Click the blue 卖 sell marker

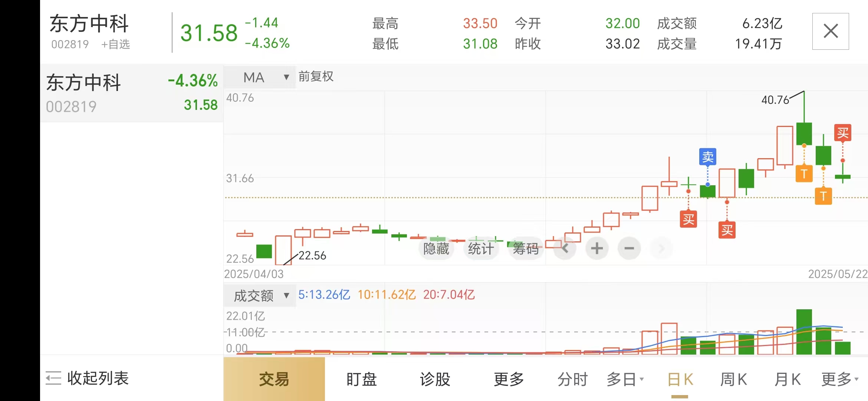pyautogui.click(x=708, y=157)
